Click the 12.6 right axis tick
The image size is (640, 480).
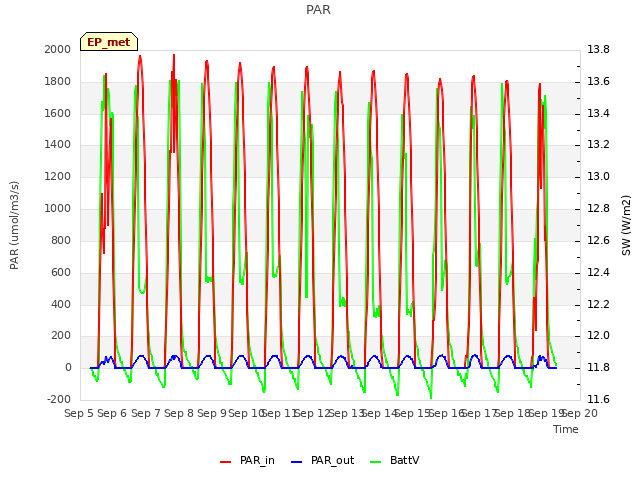click(x=598, y=240)
